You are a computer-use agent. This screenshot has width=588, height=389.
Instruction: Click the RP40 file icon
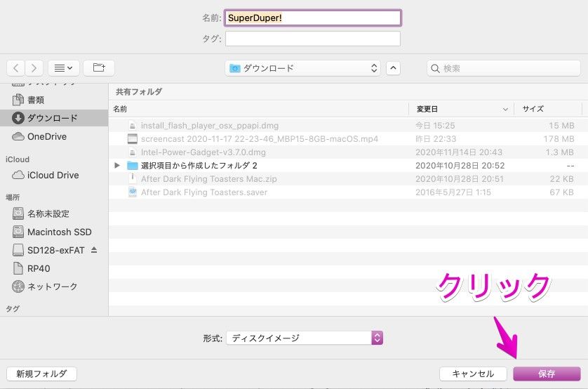pyautogui.click(x=18, y=268)
